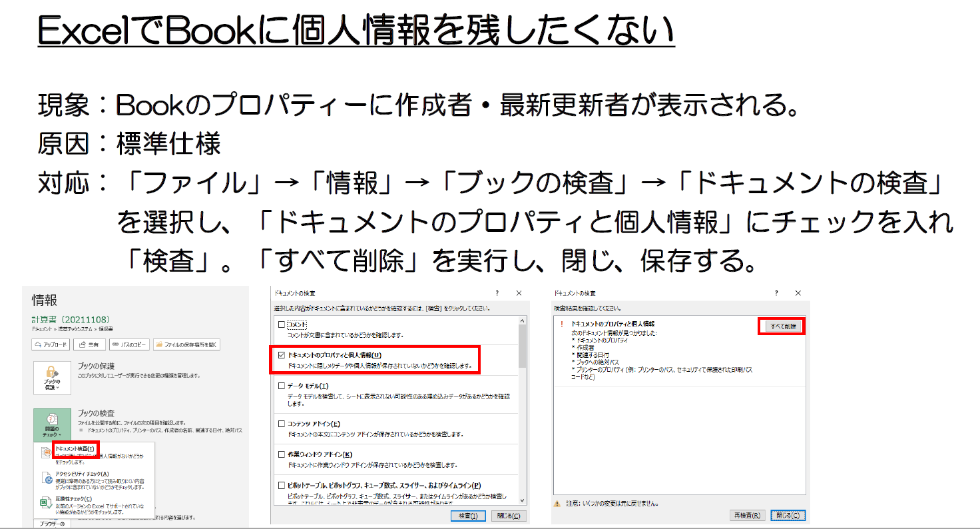Click 閉じる(C) in the inspection results dialog
Viewport: 980px width, 529px height.
(x=788, y=516)
